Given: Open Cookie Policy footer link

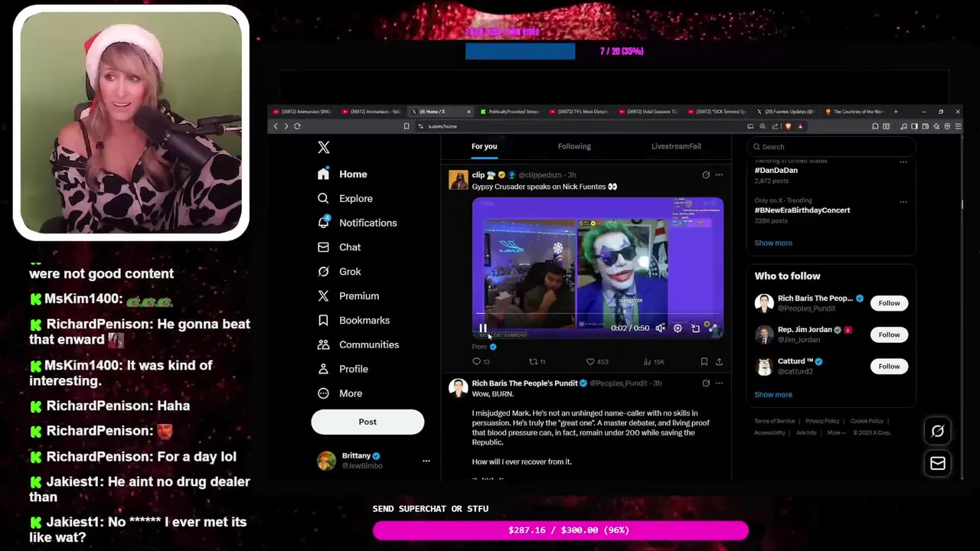Looking at the screenshot, I should tap(867, 421).
